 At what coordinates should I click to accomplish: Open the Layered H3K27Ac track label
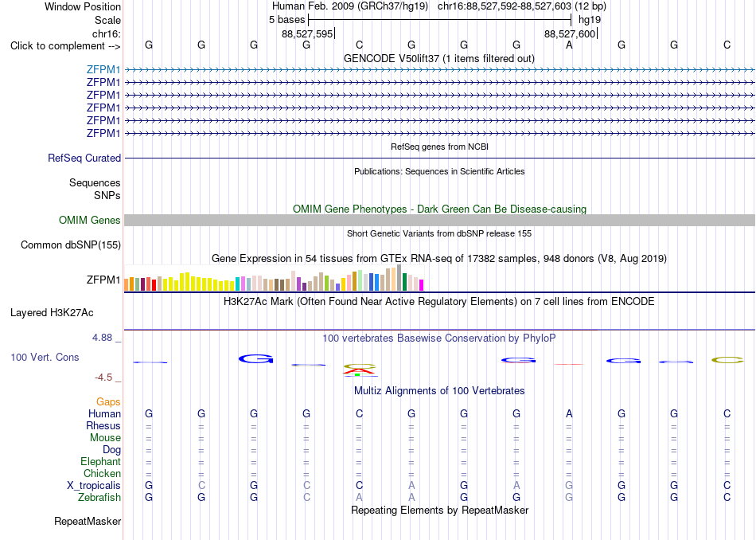(x=52, y=313)
